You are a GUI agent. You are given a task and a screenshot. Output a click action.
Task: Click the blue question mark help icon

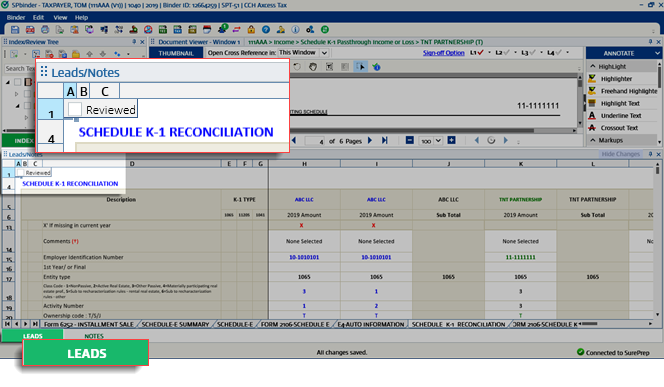pyautogui.click(x=266, y=30)
